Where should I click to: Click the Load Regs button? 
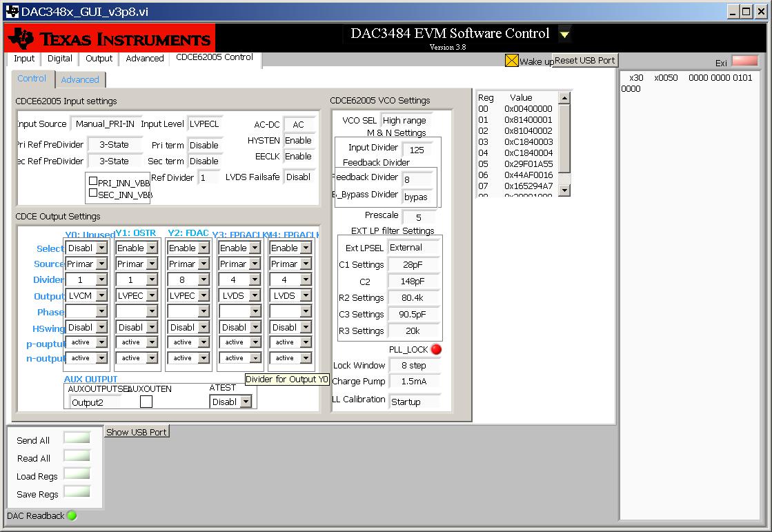coord(77,474)
